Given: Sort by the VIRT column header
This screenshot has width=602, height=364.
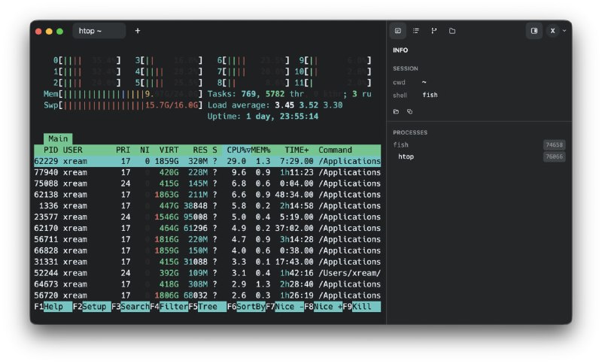Looking at the screenshot, I should [169, 150].
